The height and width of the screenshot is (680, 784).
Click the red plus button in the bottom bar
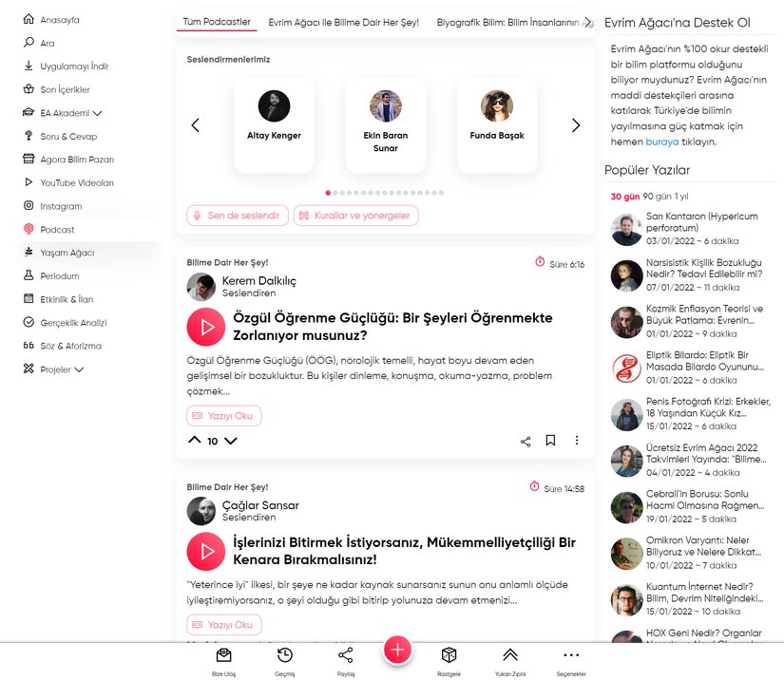397,650
